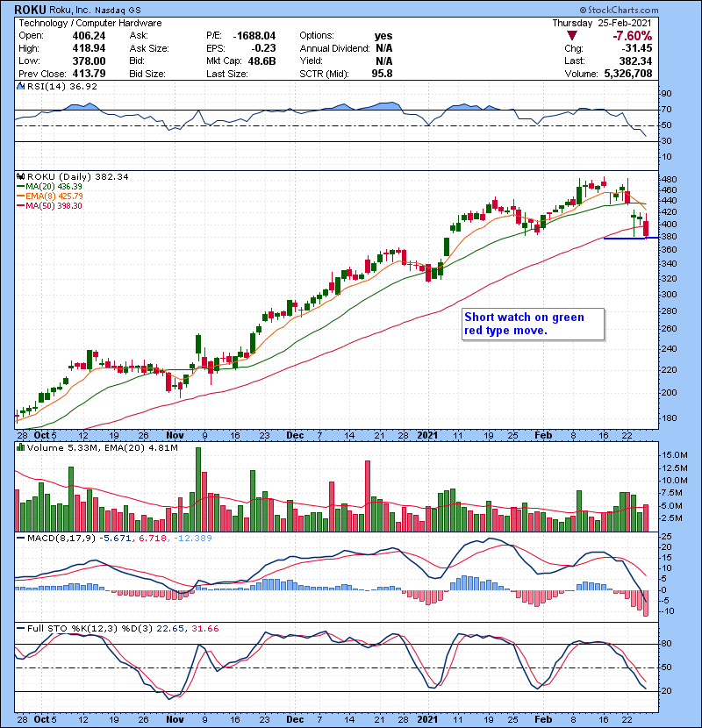Image resolution: width=702 pixels, height=728 pixels.
Task: Click the RSI(14) panel icon
Action: (x=20, y=86)
